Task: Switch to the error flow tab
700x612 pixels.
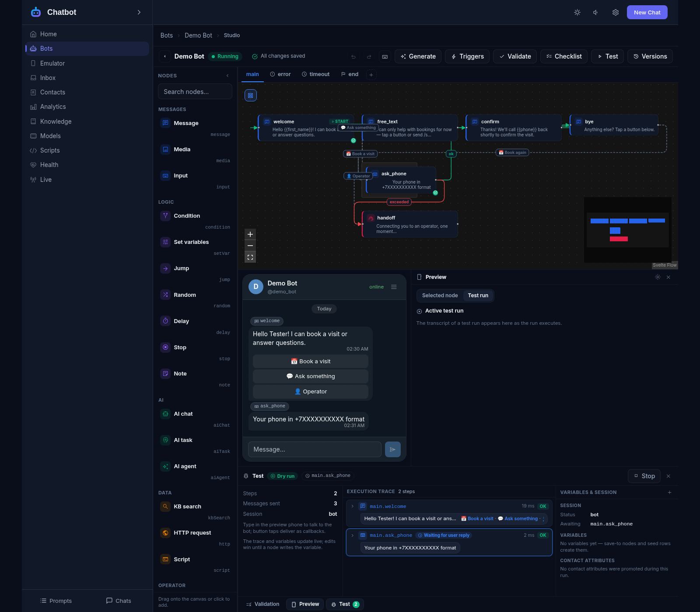Action: (280, 74)
